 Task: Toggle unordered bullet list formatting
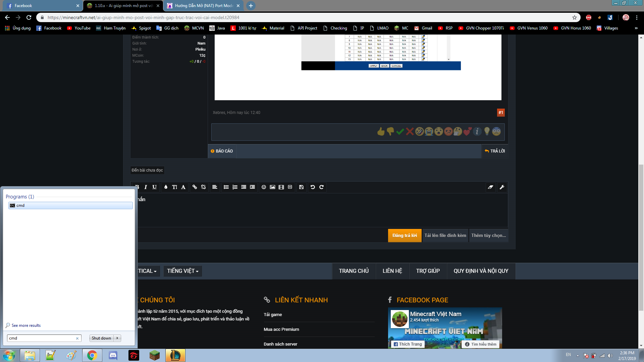pyautogui.click(x=226, y=187)
